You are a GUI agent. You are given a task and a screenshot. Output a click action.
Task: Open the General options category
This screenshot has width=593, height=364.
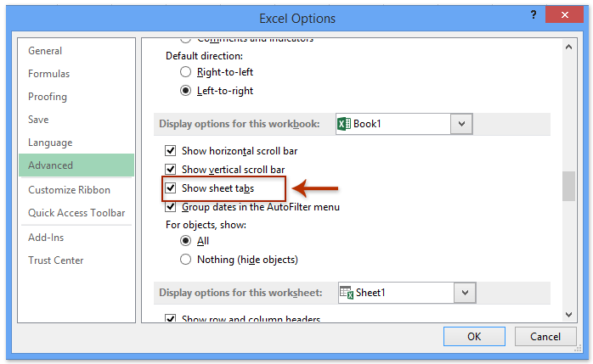[45, 51]
